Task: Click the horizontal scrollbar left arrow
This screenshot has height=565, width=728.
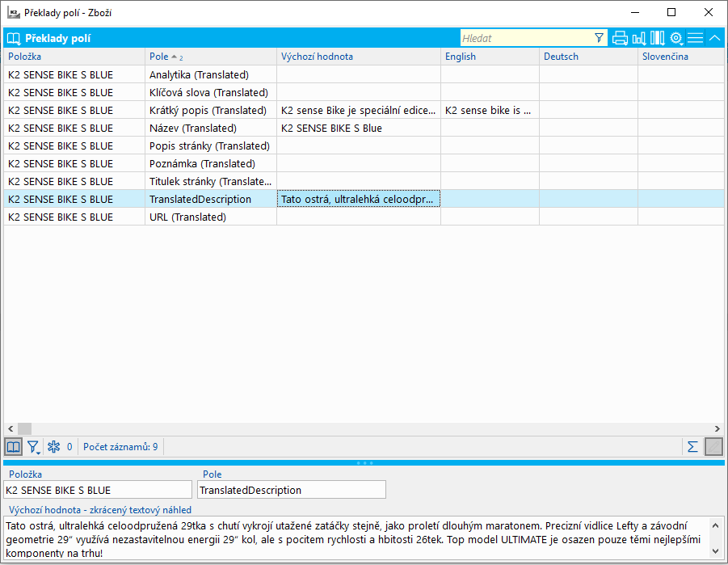Action: pyautogui.click(x=11, y=428)
